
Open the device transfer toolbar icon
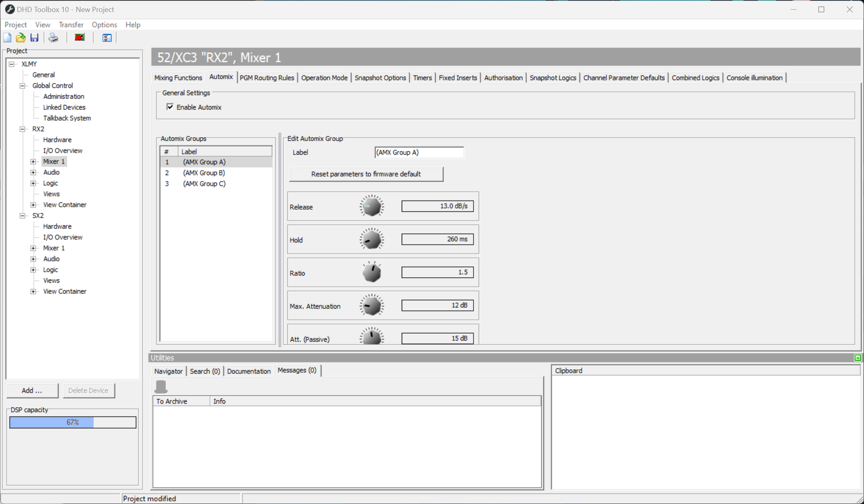79,37
